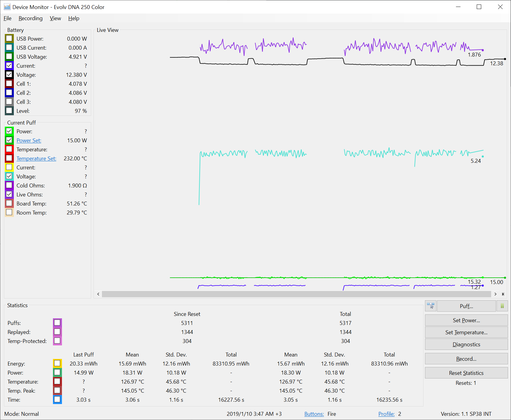Screen dimensions: 511x420
Task: Click the Diagnostics button
Action: pyautogui.click(x=466, y=344)
